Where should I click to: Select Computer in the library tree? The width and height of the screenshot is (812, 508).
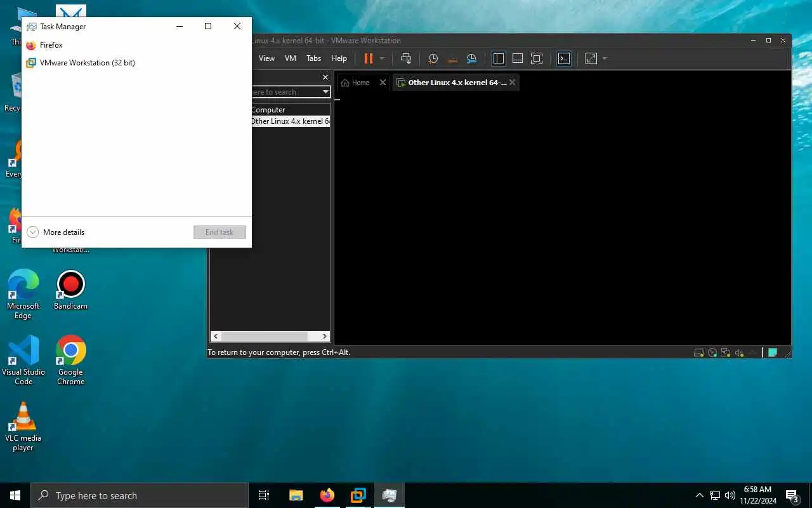268,110
